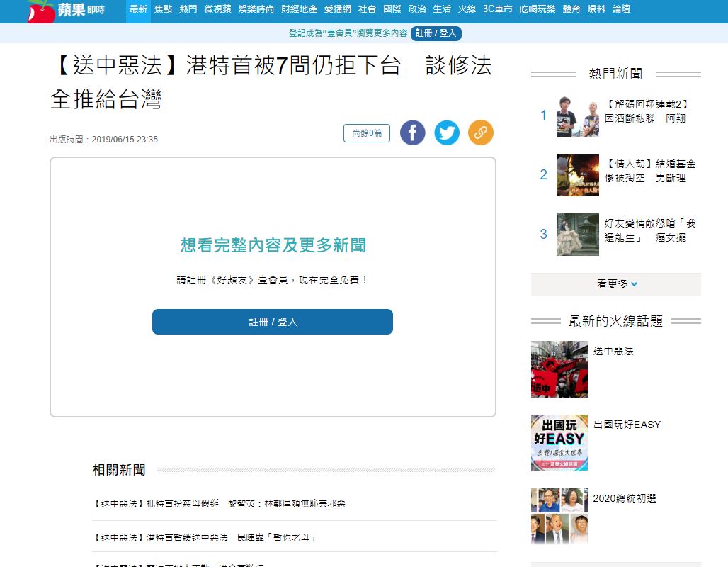Open first hot news thumbnail 解碼阿翔連載2
728x567 pixels.
point(577,116)
